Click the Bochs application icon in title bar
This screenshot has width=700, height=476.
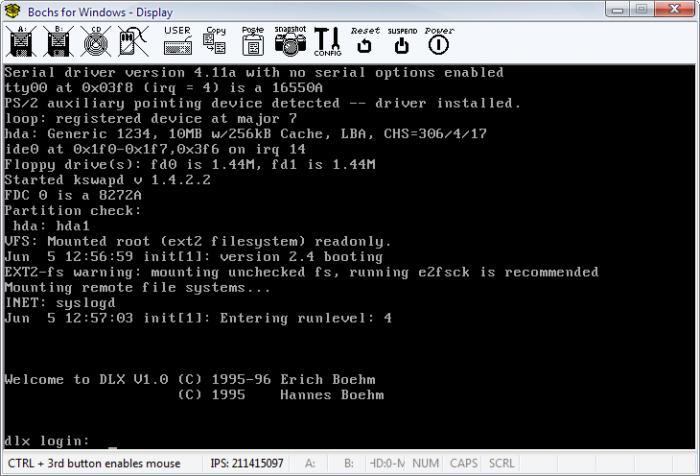12,11
